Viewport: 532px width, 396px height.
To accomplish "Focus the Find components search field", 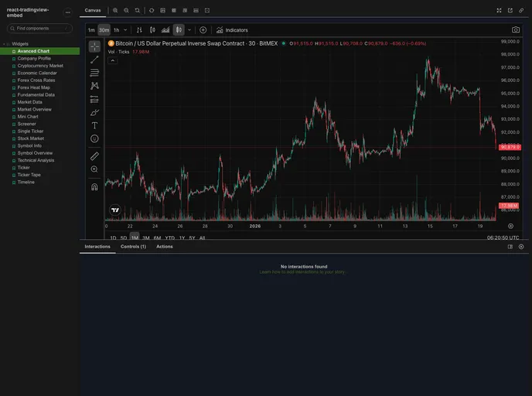I will coord(39,29).
